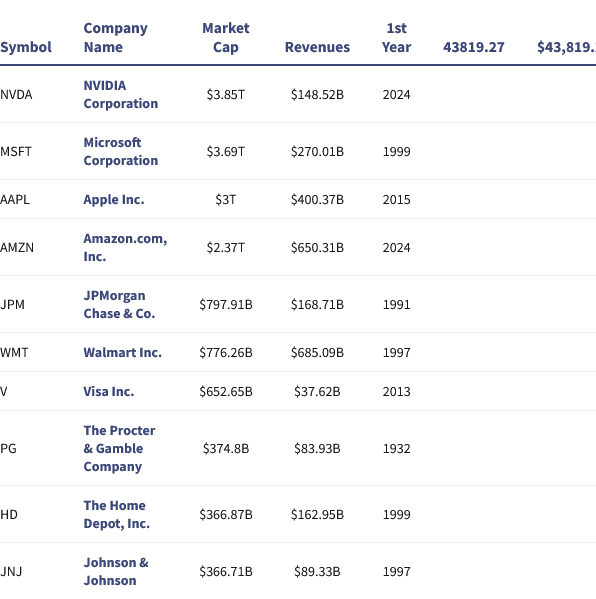The image size is (596, 599).
Task: Select the AMZN symbol cell
Action: click(17, 248)
